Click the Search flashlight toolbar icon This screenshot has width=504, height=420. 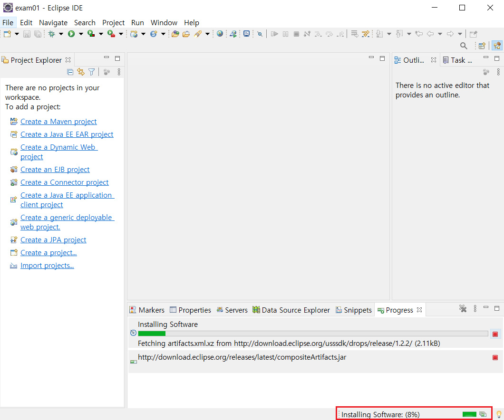click(198, 34)
